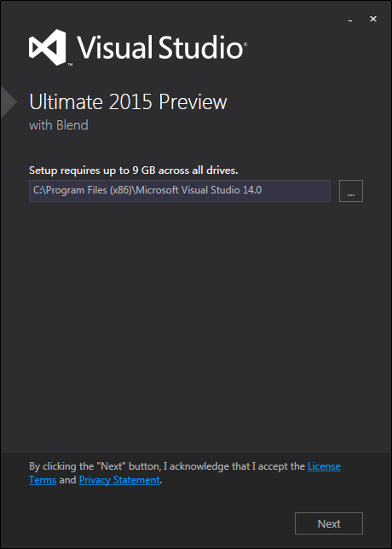The image size is (392, 549).
Task: Open folder browser with the ellipsis button
Action: 351,191
